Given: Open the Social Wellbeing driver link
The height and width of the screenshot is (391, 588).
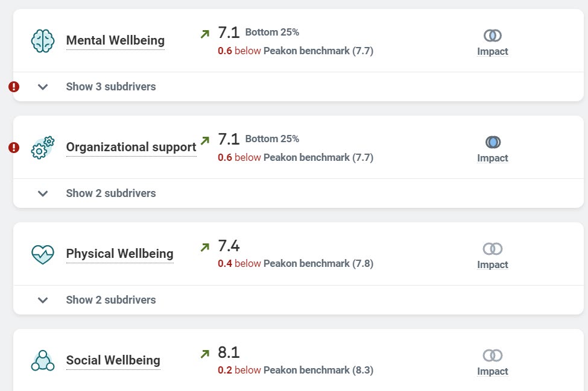Looking at the screenshot, I should click(113, 360).
